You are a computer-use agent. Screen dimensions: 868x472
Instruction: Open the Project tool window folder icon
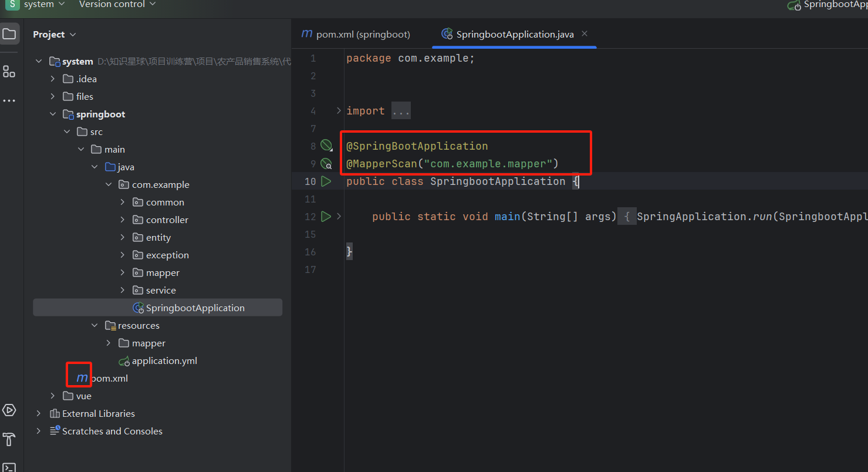pyautogui.click(x=9, y=34)
